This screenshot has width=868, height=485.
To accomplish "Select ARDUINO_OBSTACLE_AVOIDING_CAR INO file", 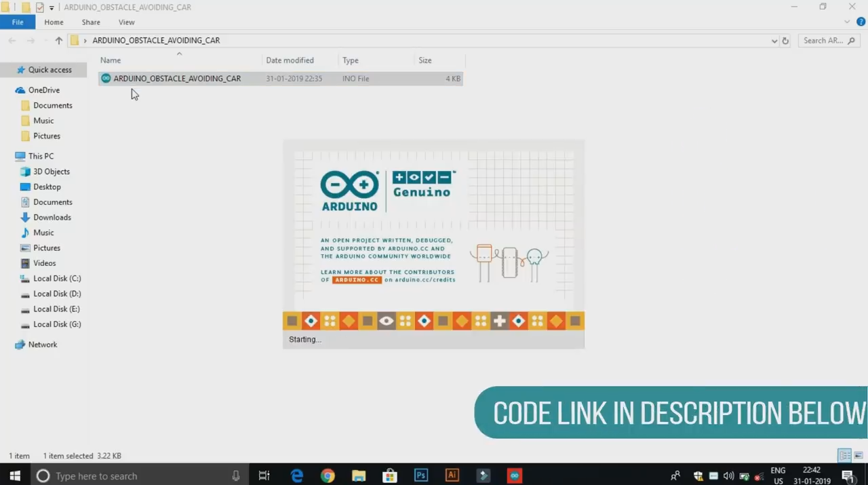I will (281, 79).
